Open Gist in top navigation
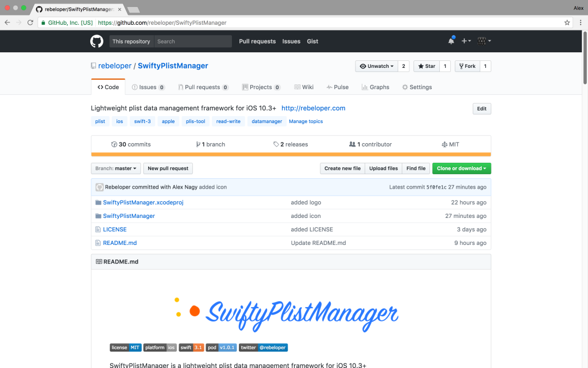 [x=312, y=41]
